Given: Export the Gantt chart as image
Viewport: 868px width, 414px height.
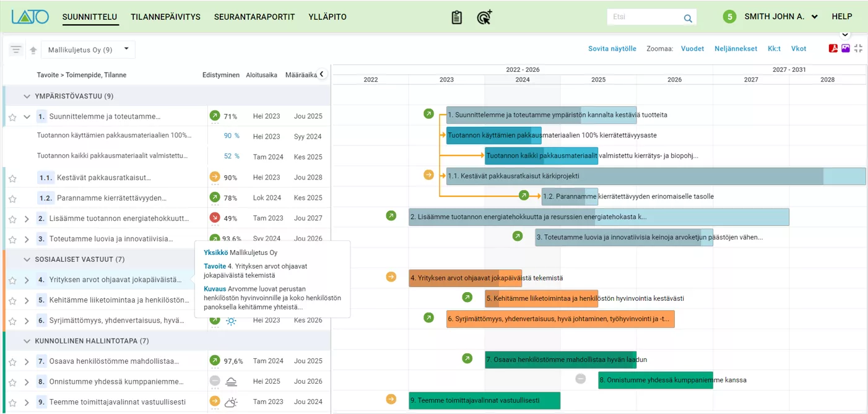Looking at the screenshot, I should point(846,49).
